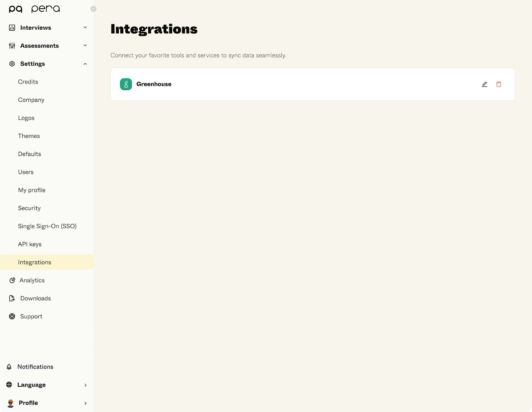This screenshot has width=532, height=412.
Task: Navigate to the Security settings page
Action: [x=29, y=208]
